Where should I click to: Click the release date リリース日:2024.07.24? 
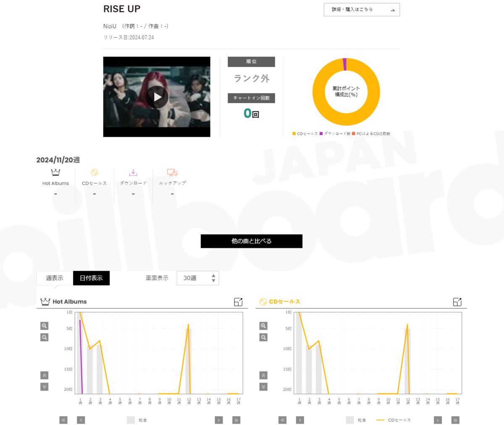tap(129, 37)
